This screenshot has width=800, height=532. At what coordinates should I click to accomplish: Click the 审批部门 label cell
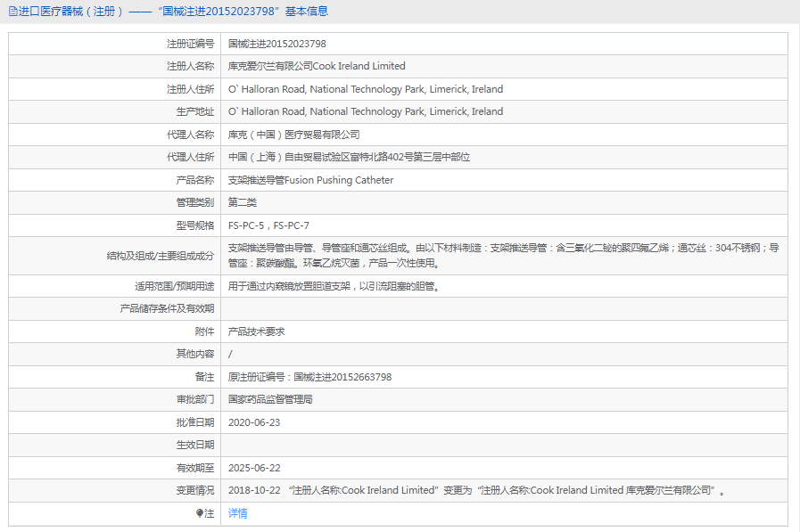(x=115, y=399)
